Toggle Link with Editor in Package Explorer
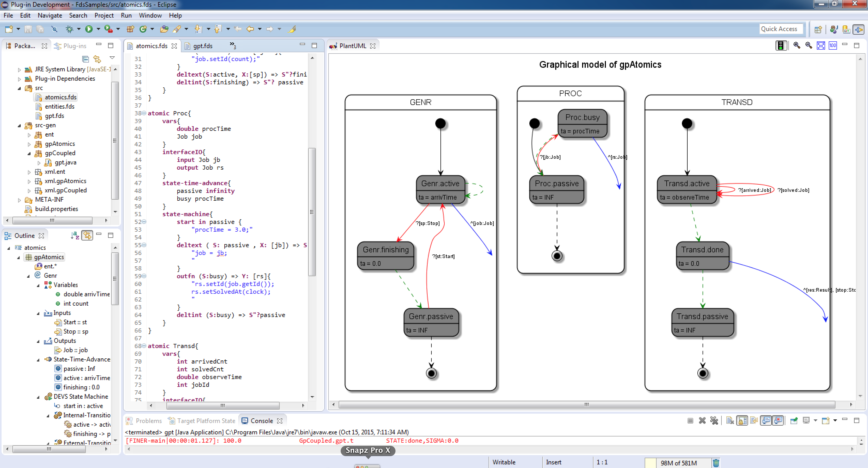The width and height of the screenshot is (868, 468). (x=97, y=59)
